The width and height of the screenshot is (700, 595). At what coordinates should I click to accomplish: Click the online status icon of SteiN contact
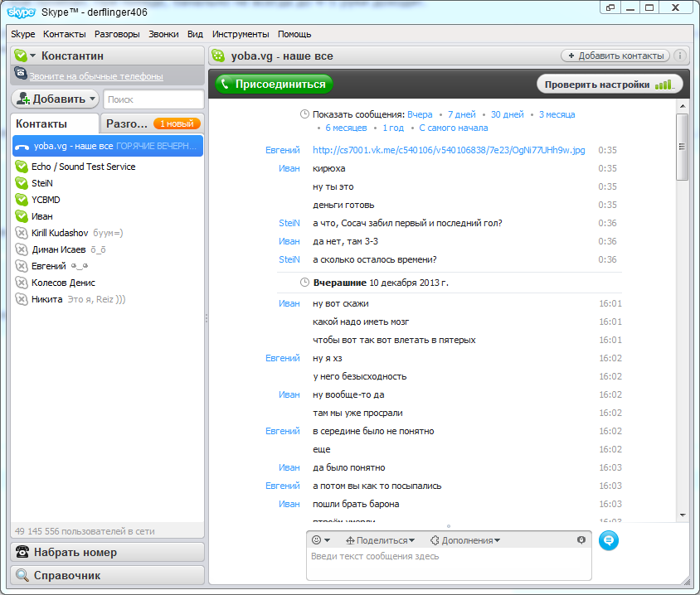tap(22, 183)
